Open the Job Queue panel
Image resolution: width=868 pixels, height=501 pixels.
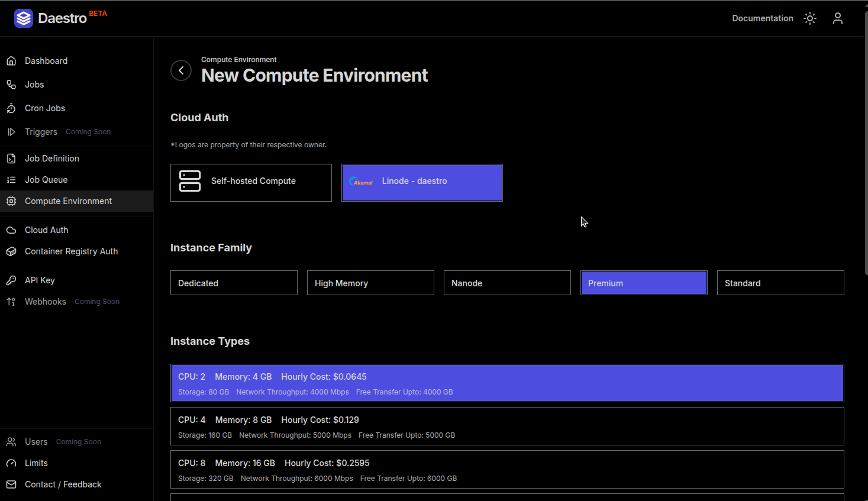(x=45, y=179)
